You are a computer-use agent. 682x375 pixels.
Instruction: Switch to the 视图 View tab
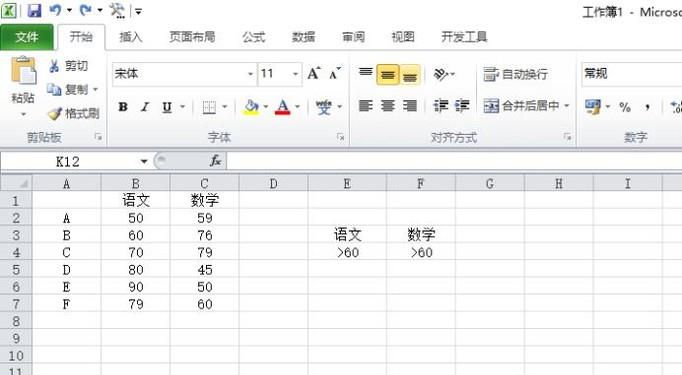(x=403, y=37)
